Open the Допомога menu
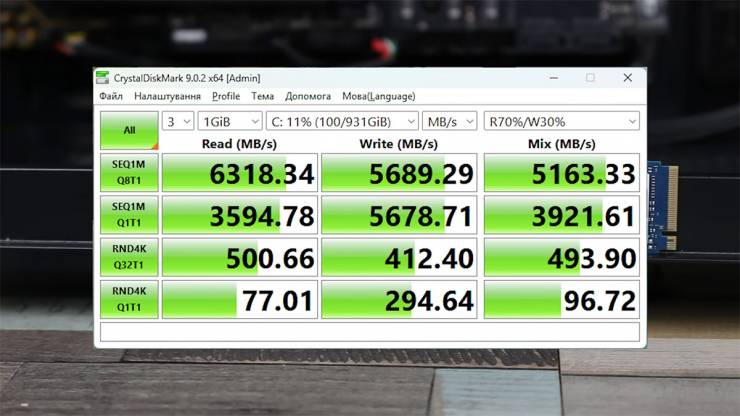 tap(308, 96)
